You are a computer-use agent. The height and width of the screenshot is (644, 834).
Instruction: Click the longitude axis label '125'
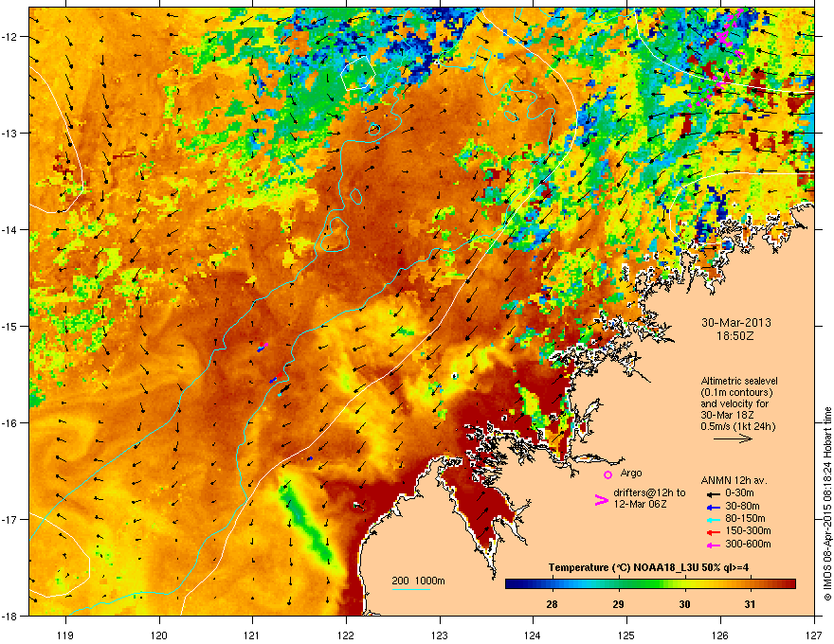coord(626,635)
